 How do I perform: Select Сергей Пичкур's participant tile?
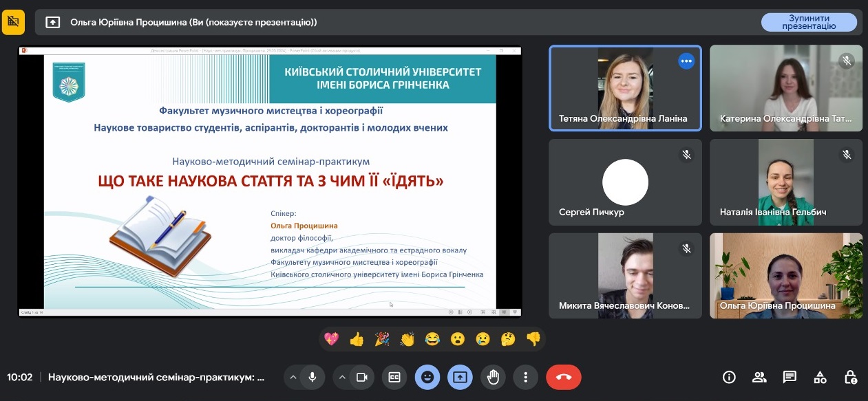pyautogui.click(x=625, y=182)
